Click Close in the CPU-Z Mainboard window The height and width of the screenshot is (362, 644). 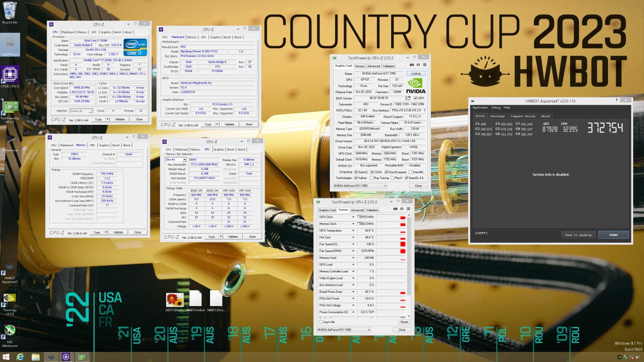[x=249, y=124]
